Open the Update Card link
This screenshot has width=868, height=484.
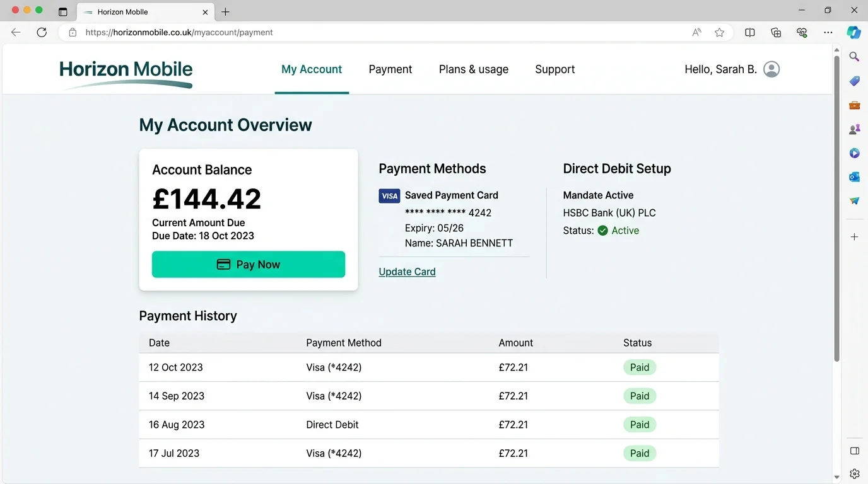click(x=407, y=272)
